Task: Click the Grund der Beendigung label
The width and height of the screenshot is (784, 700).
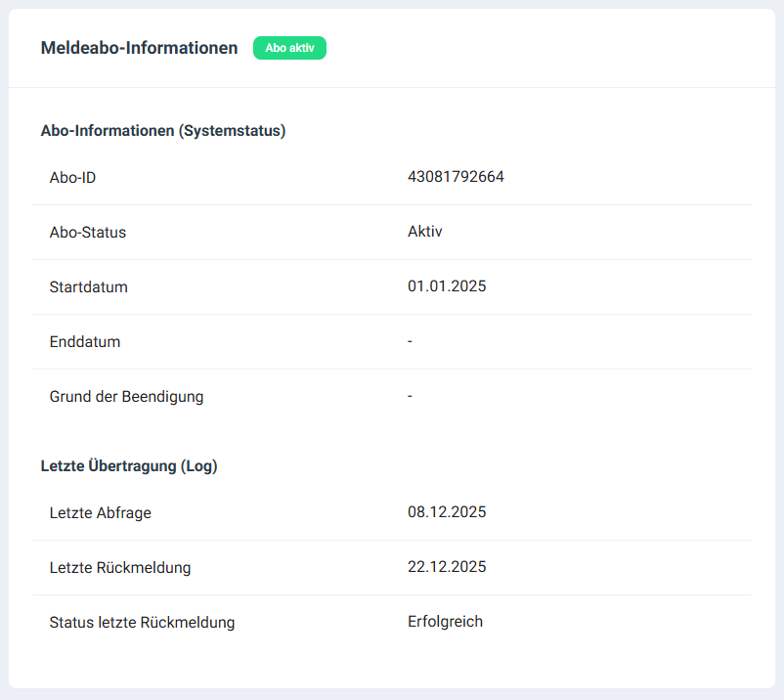Action: 126,397
